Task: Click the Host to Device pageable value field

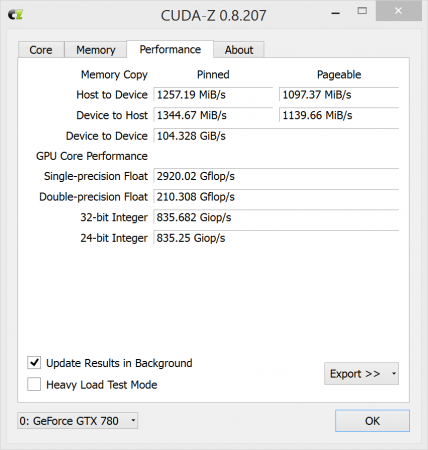Action: (x=339, y=95)
